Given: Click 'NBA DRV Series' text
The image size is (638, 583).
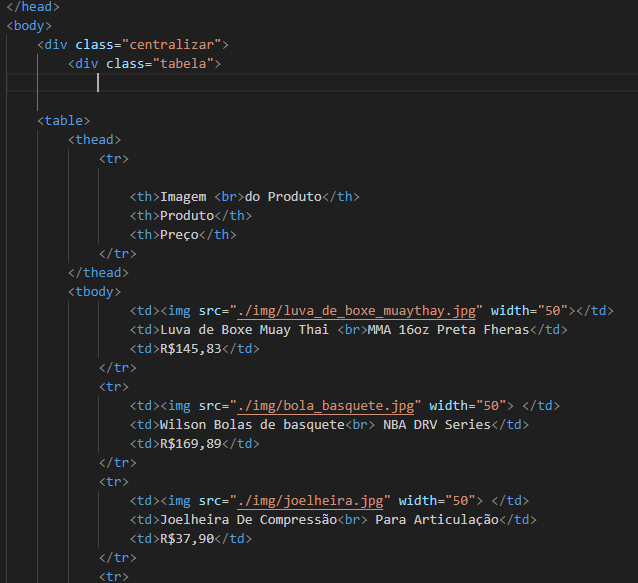Looking at the screenshot, I should point(437,425).
